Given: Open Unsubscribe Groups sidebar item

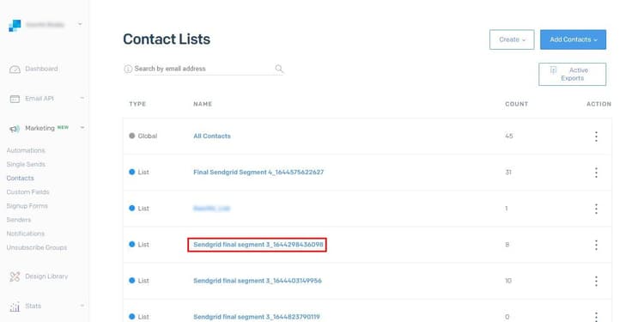Looking at the screenshot, I should (x=37, y=247).
